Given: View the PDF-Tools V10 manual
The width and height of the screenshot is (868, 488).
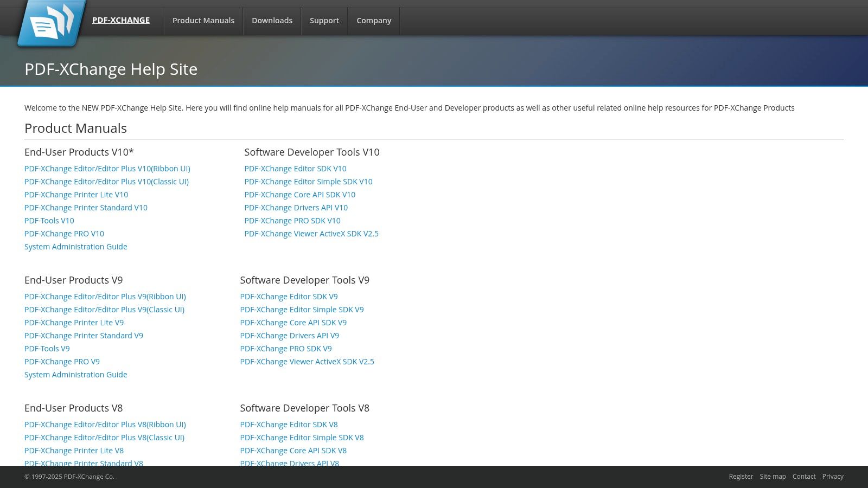Looking at the screenshot, I should coord(49,221).
